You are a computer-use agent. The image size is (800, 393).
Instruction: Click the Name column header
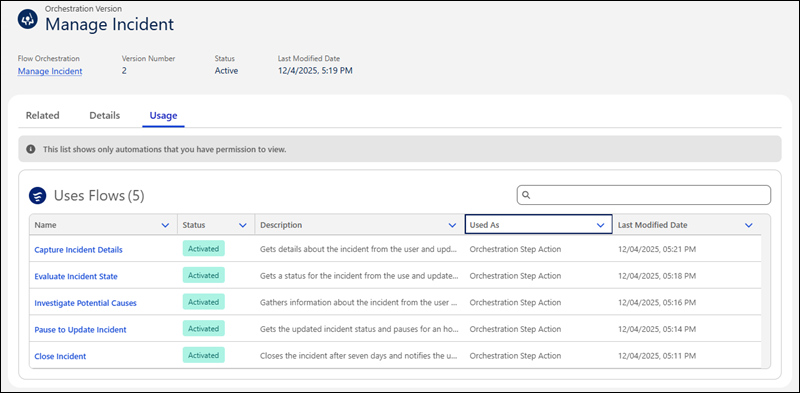pos(103,225)
